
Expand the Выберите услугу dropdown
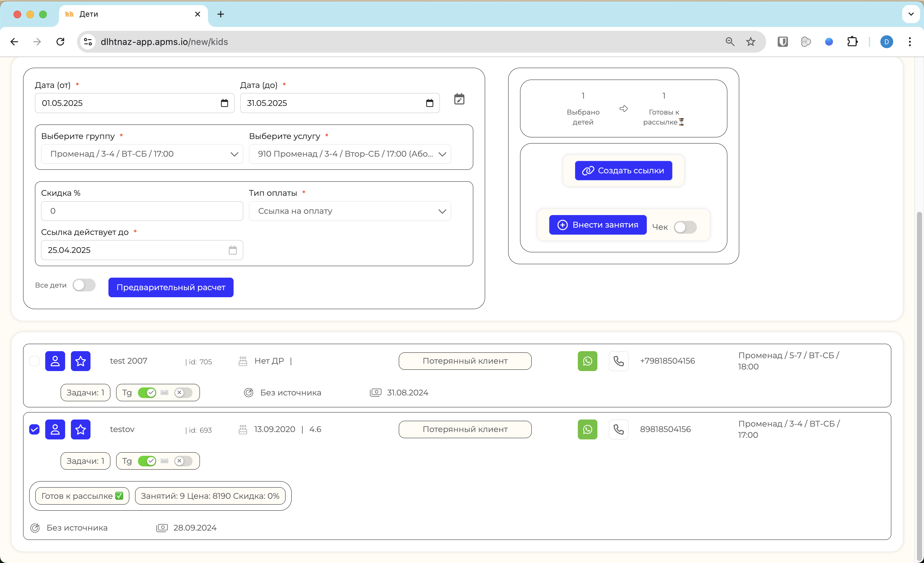[350, 154]
